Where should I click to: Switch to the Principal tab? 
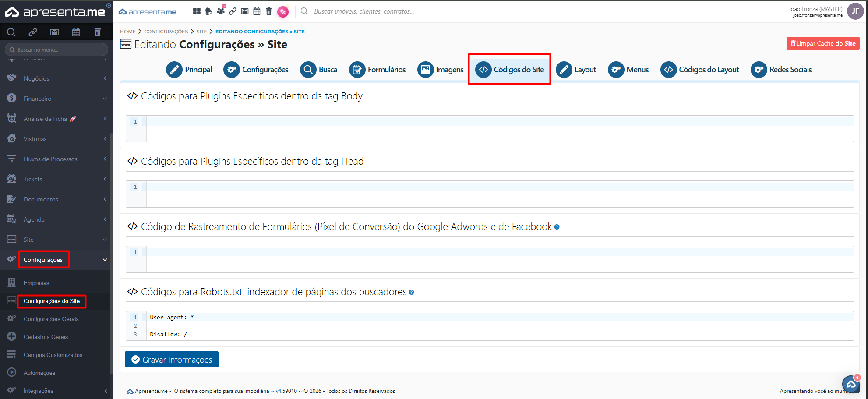pos(189,70)
